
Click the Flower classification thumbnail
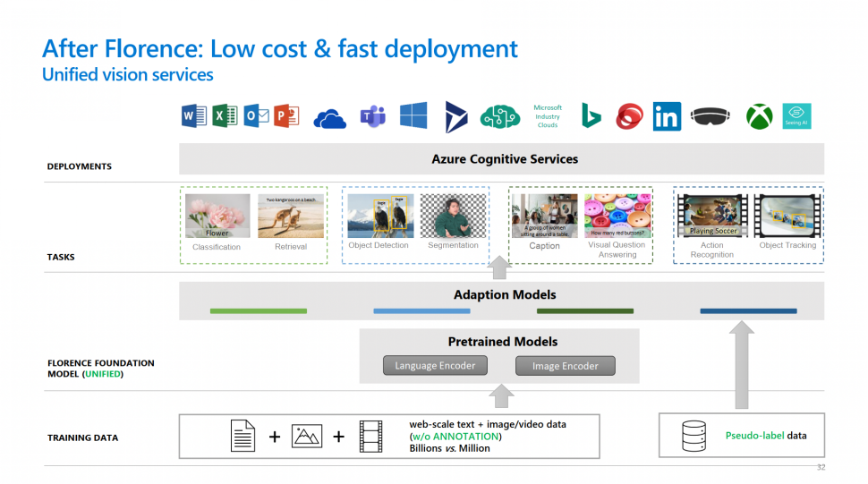point(217,216)
